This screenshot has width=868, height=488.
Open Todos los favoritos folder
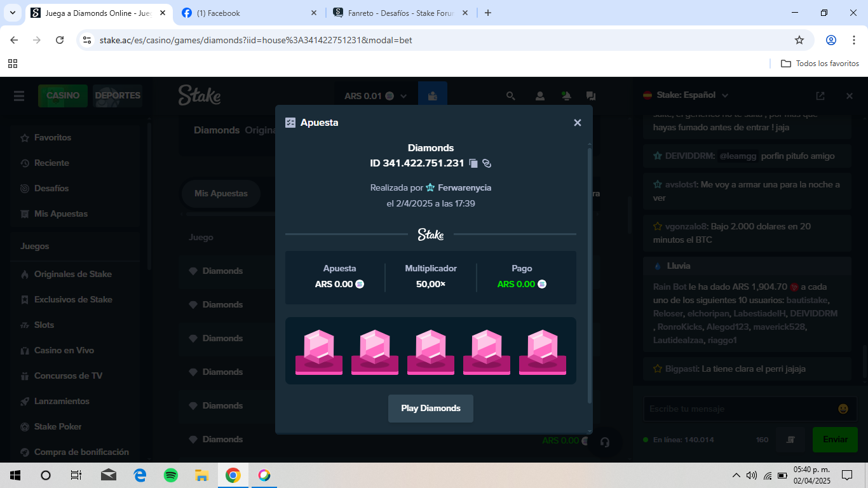(x=820, y=64)
